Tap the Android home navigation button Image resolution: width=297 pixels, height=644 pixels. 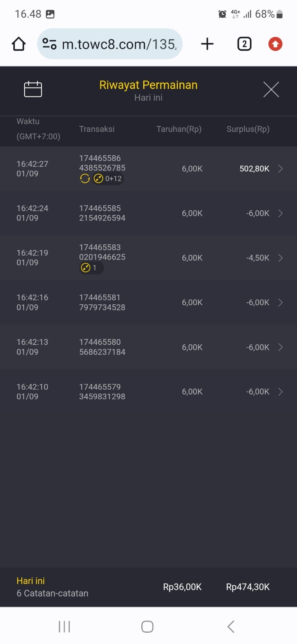pos(147,626)
